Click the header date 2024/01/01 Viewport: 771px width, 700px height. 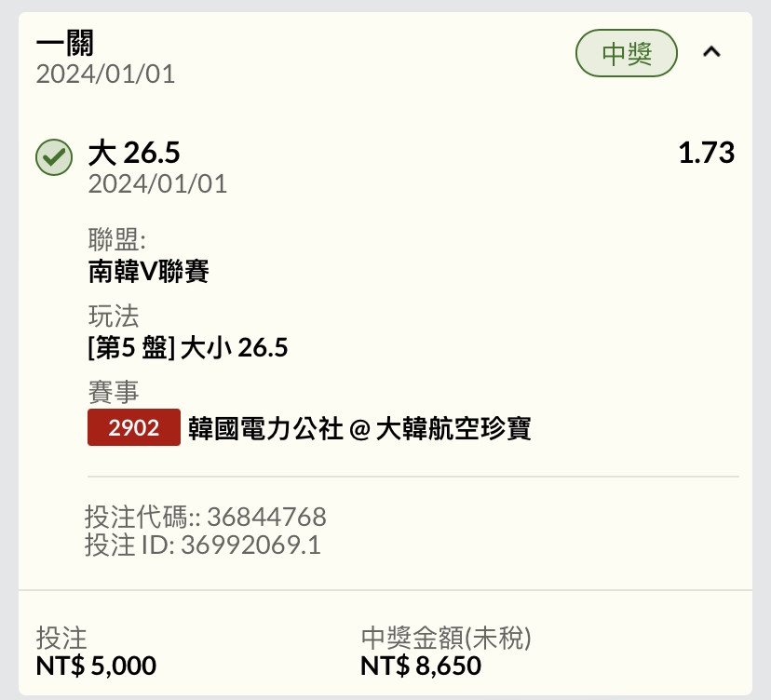point(106,74)
